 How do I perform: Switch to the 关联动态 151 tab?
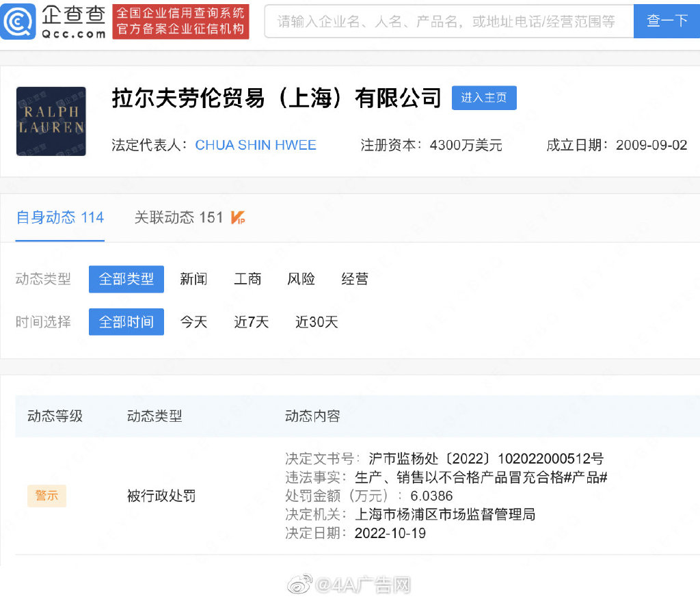[x=178, y=217]
